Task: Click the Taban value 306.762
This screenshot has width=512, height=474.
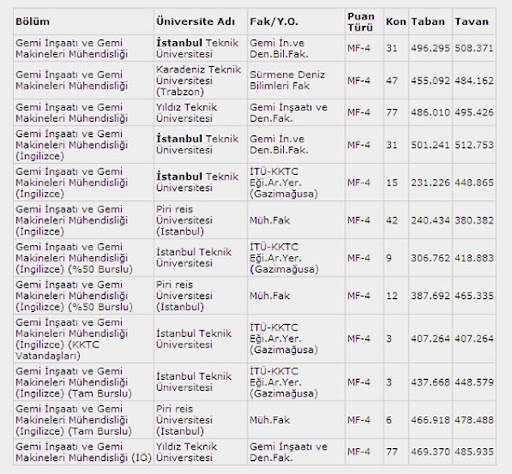Action: [430, 258]
